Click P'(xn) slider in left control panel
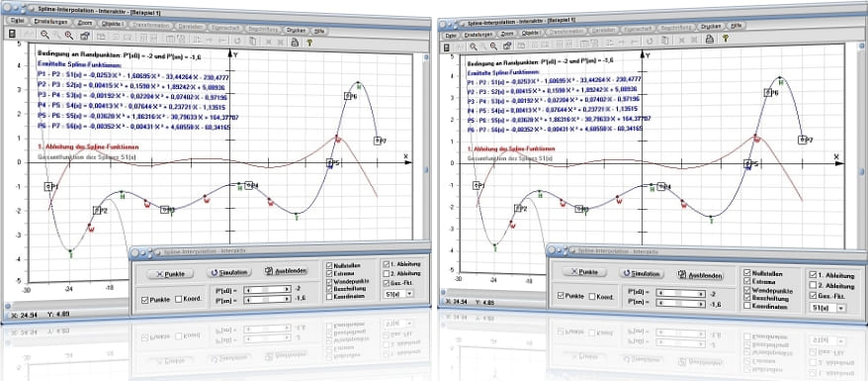868x381 pixels. point(268,300)
